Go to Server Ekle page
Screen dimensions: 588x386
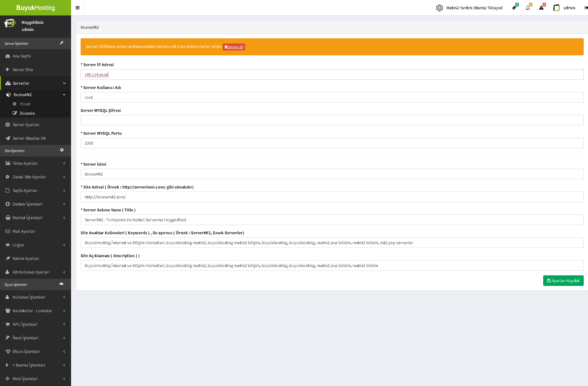23,70
